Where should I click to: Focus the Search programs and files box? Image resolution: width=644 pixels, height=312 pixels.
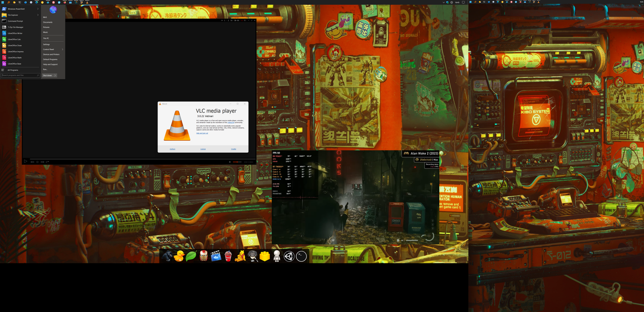[20, 75]
